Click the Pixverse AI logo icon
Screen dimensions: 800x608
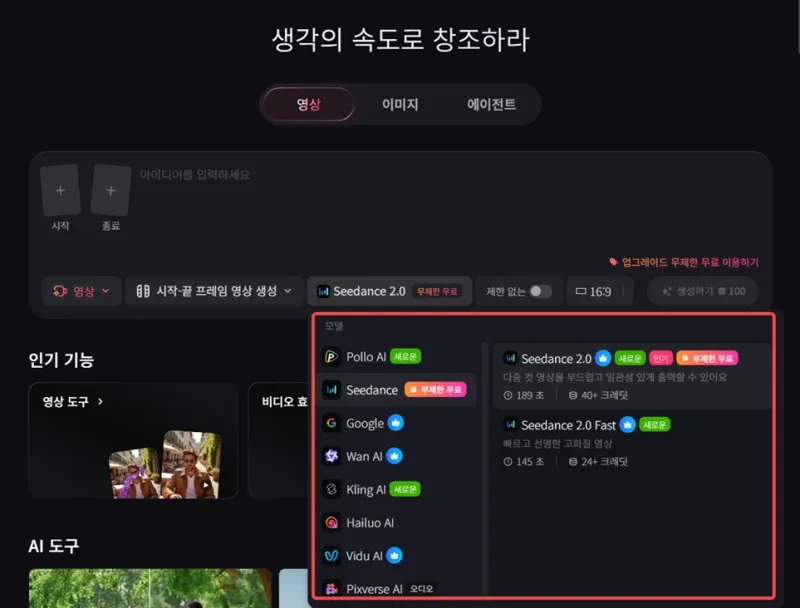coord(331,589)
